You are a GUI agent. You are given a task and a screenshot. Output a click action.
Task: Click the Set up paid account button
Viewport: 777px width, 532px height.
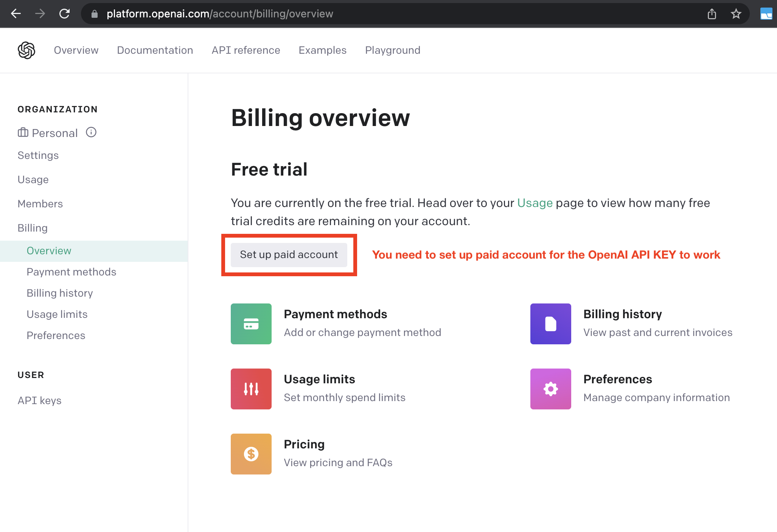[289, 255]
